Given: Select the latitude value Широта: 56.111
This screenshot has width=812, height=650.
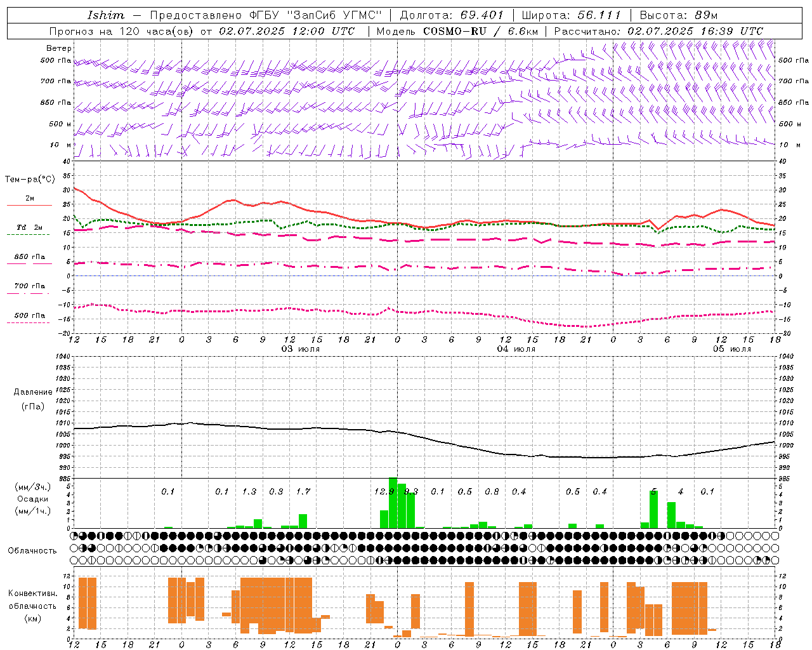Looking at the screenshot, I should pyautogui.click(x=571, y=15).
